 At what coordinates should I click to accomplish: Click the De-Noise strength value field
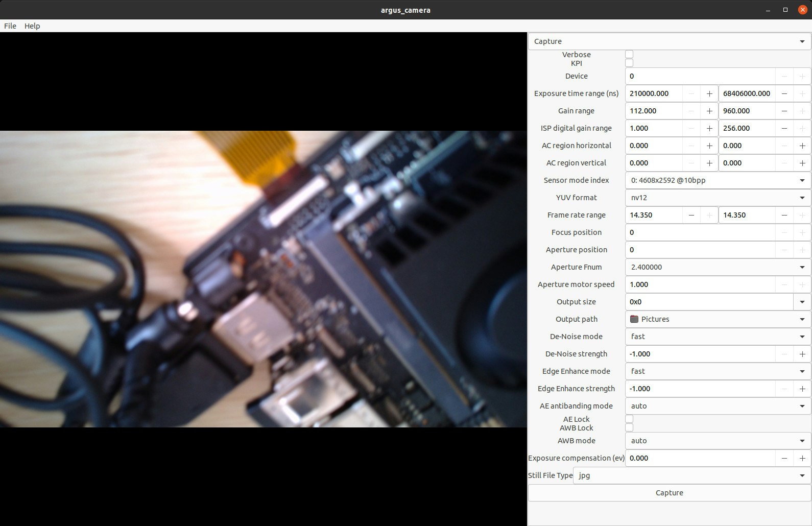(700, 354)
